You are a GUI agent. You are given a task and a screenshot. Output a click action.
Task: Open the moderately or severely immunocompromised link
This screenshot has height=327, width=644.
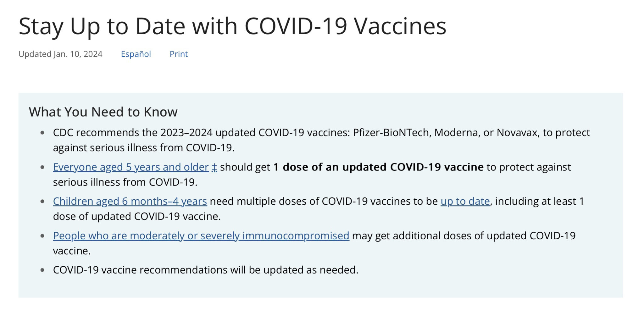(201, 236)
